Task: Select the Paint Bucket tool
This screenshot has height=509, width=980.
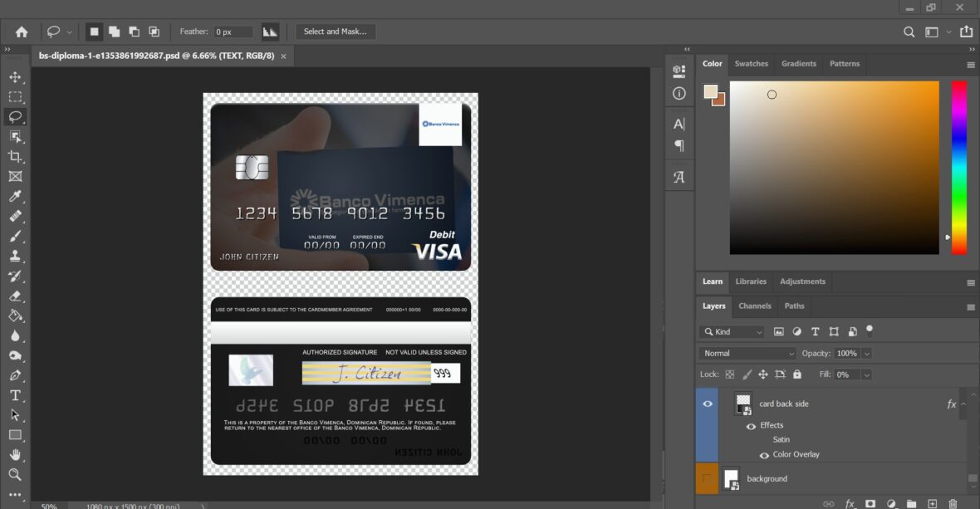Action: 15,316
